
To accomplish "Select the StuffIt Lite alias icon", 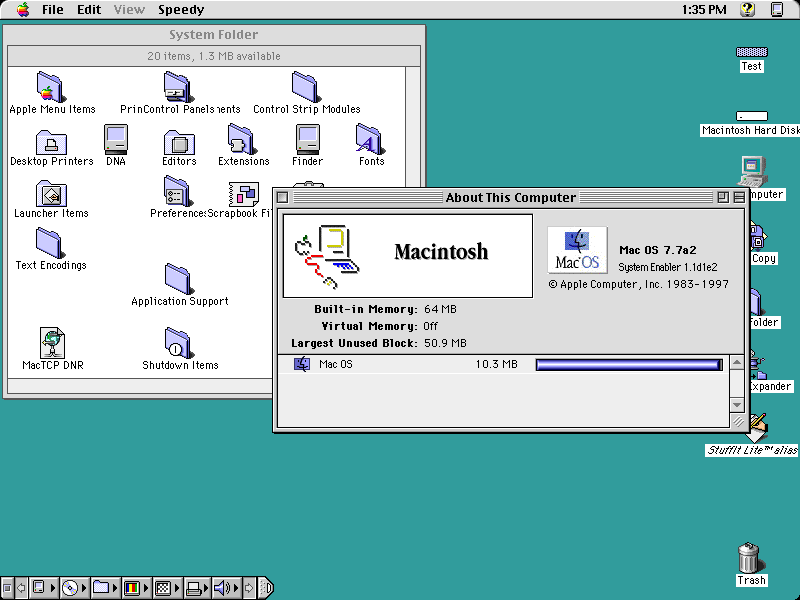I will coord(757,428).
